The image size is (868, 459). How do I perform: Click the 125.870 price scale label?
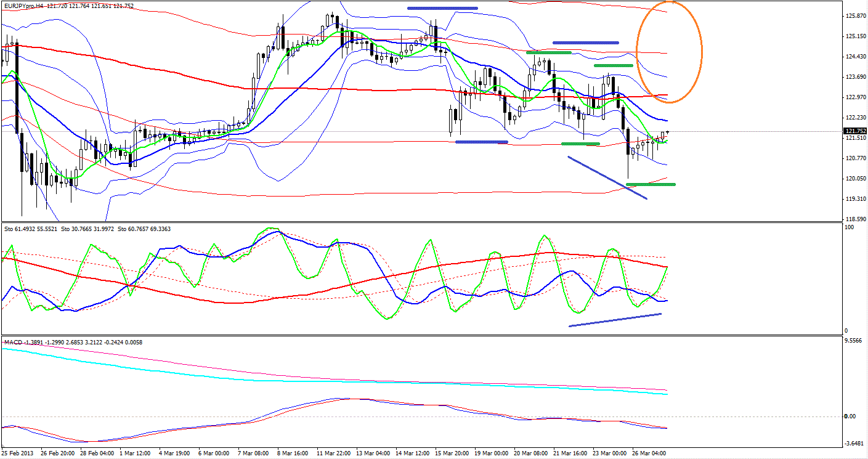pyautogui.click(x=854, y=16)
